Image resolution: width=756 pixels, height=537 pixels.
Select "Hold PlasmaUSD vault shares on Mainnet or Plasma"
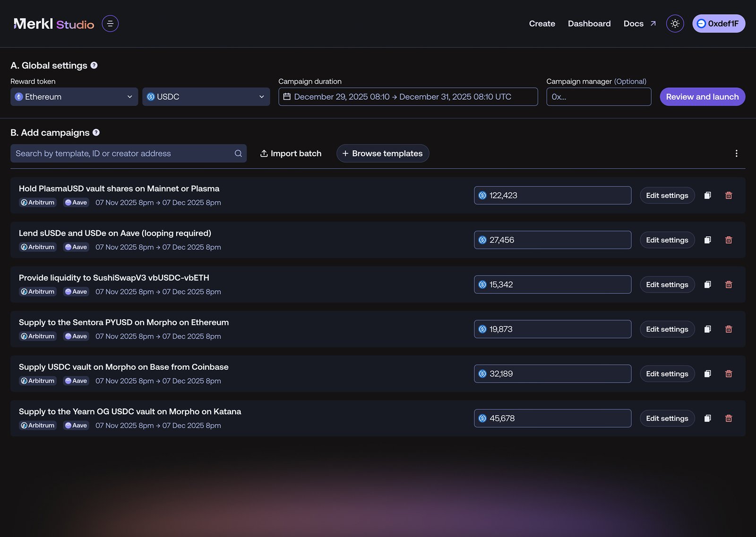(119, 188)
